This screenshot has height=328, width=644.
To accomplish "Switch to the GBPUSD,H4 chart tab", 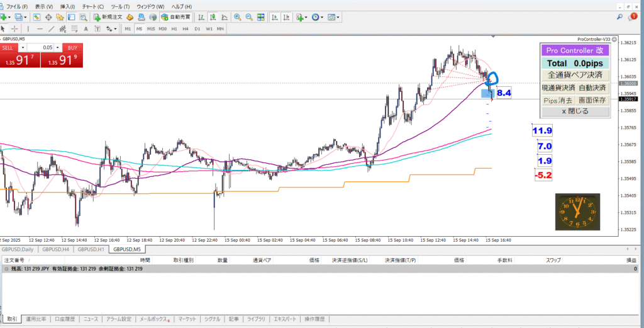I will 55,249.
